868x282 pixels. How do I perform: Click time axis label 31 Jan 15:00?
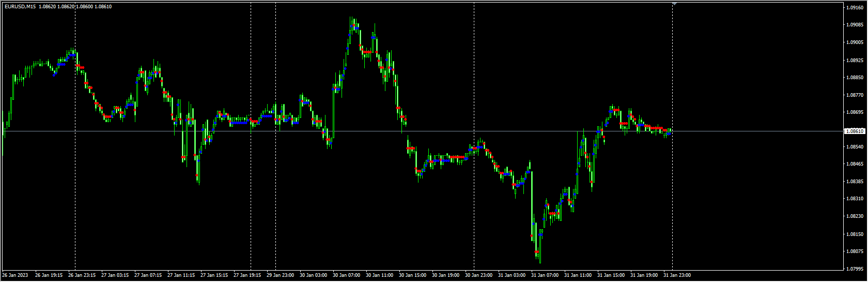tap(611, 275)
